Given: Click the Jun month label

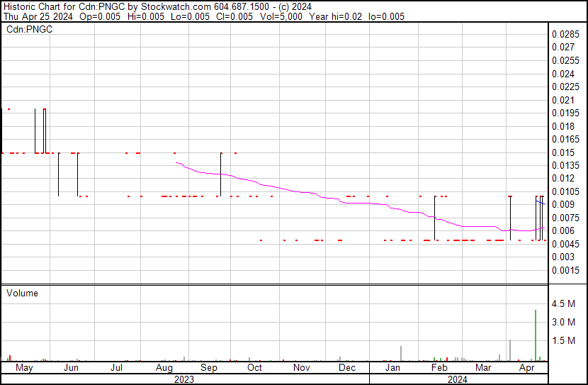Looking at the screenshot, I should click(71, 368).
